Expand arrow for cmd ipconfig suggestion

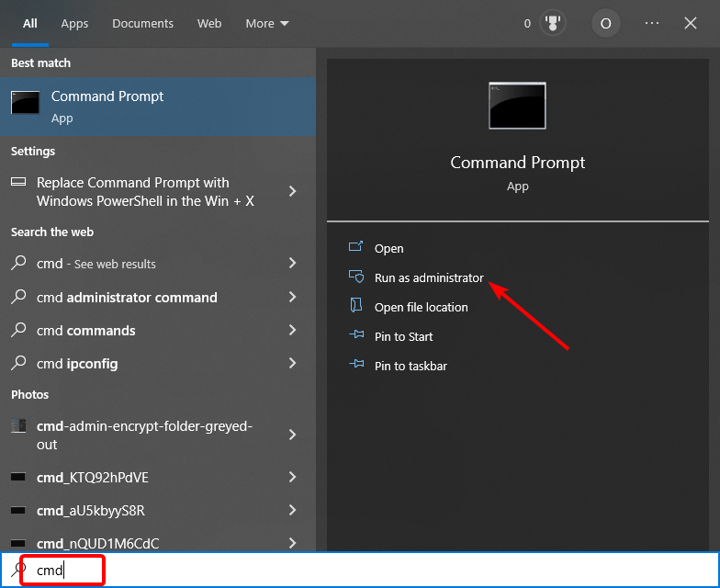click(x=292, y=364)
